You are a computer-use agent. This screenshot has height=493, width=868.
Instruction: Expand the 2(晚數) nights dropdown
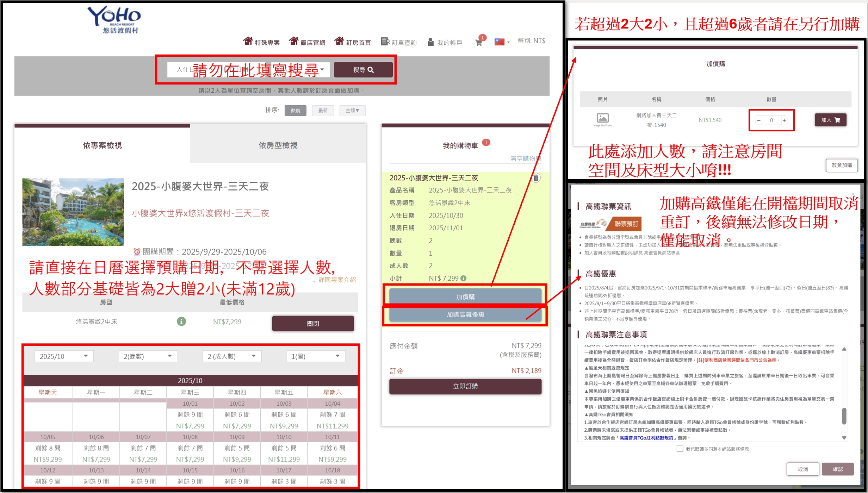(148, 356)
